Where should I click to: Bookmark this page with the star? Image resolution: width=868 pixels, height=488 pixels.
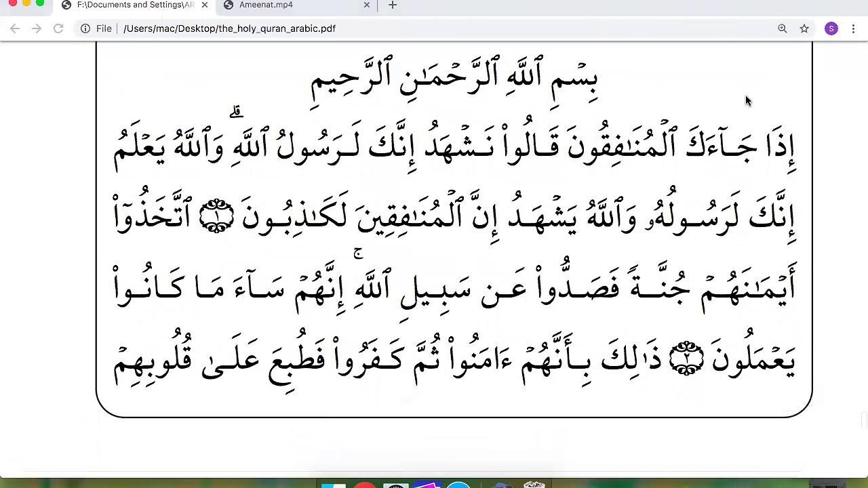click(x=804, y=28)
